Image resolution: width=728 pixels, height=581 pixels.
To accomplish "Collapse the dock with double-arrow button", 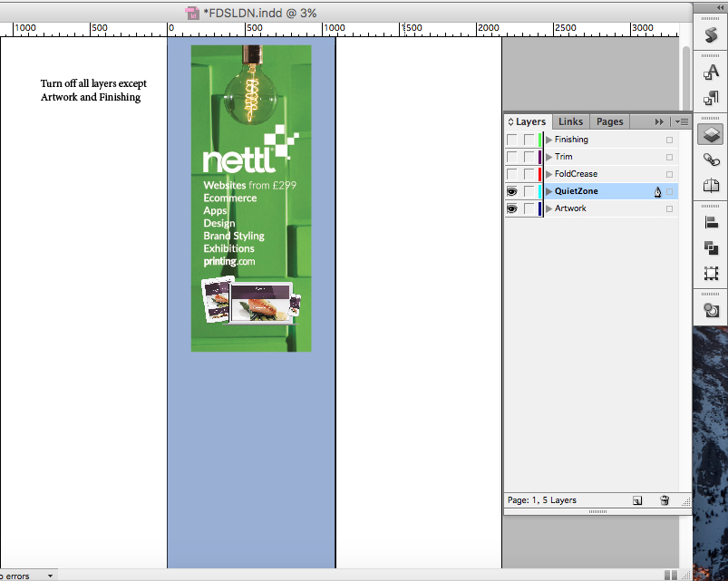I will (x=712, y=5).
